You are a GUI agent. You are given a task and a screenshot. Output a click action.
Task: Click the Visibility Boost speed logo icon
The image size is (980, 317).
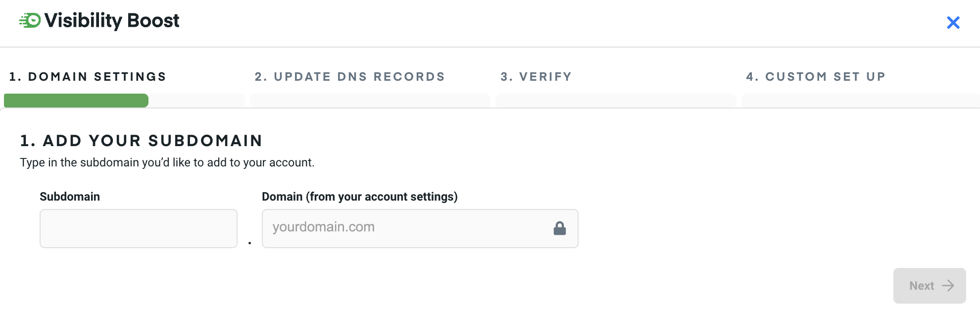tap(30, 20)
